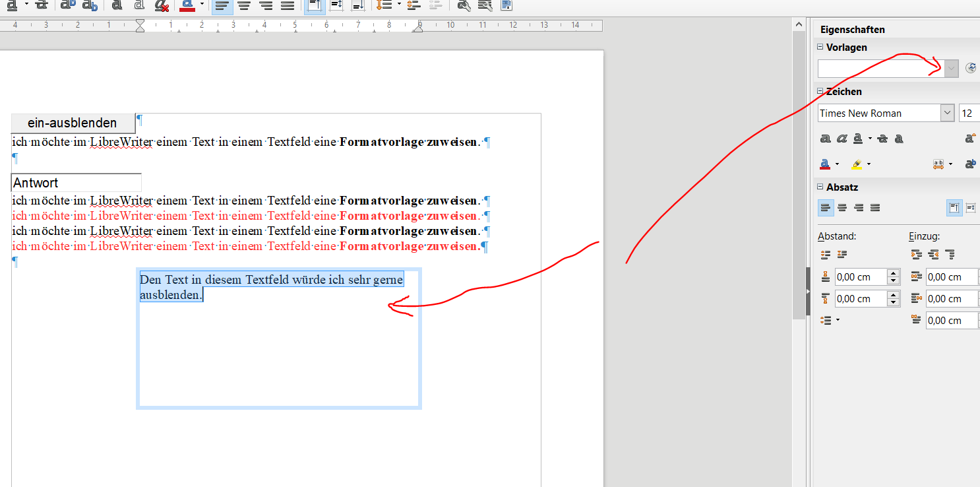
Task: Click the font color swatch in top toolbar
Action: pos(187,5)
